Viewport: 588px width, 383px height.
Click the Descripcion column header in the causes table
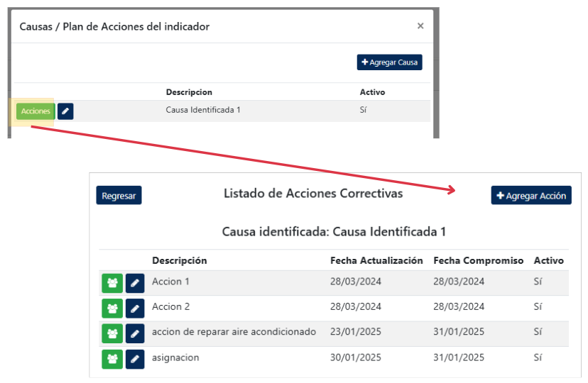click(x=189, y=92)
